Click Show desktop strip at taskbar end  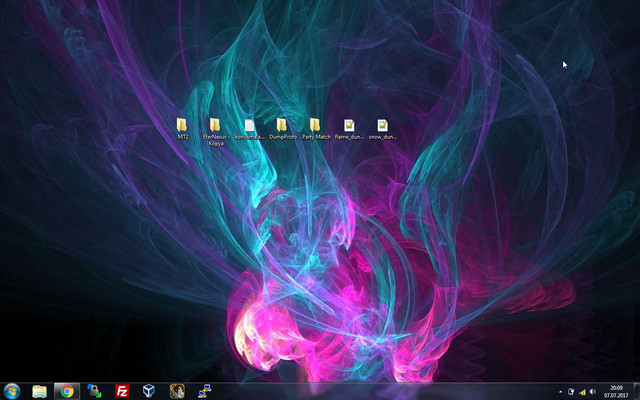pos(637,391)
